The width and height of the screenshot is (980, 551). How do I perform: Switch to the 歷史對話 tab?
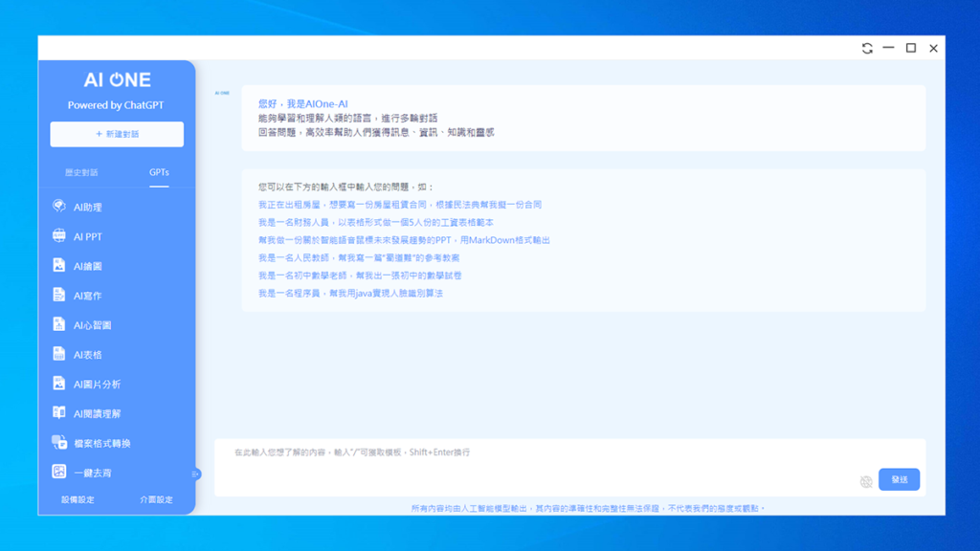click(81, 173)
